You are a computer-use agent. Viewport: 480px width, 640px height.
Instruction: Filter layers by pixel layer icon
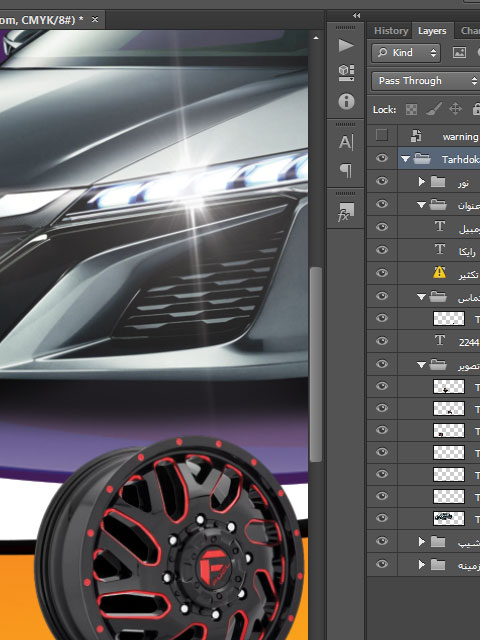[x=459, y=52]
